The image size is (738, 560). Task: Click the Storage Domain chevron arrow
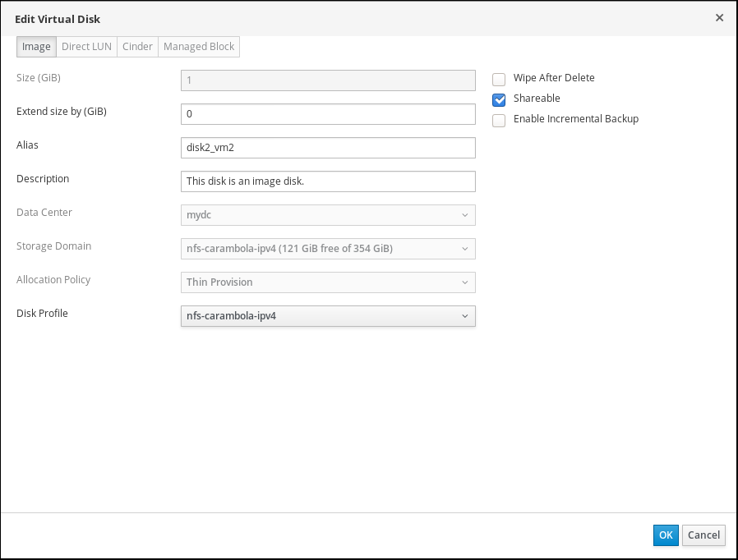point(464,249)
